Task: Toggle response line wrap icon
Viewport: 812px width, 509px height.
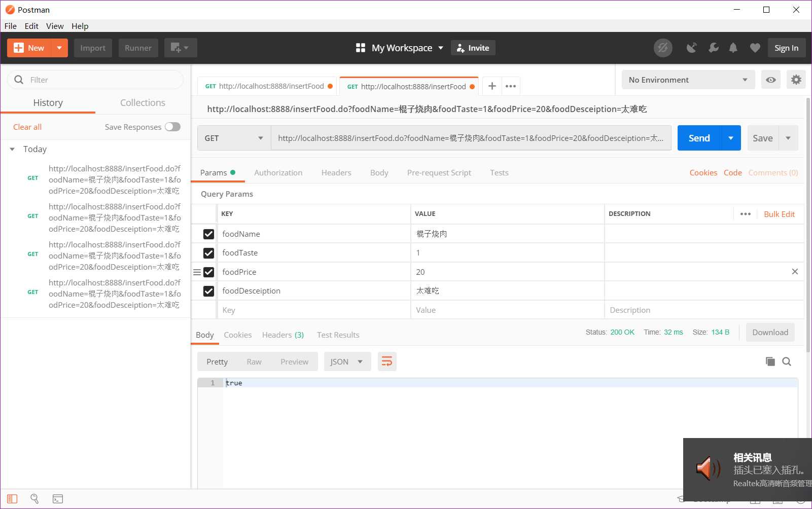Action: (x=387, y=361)
